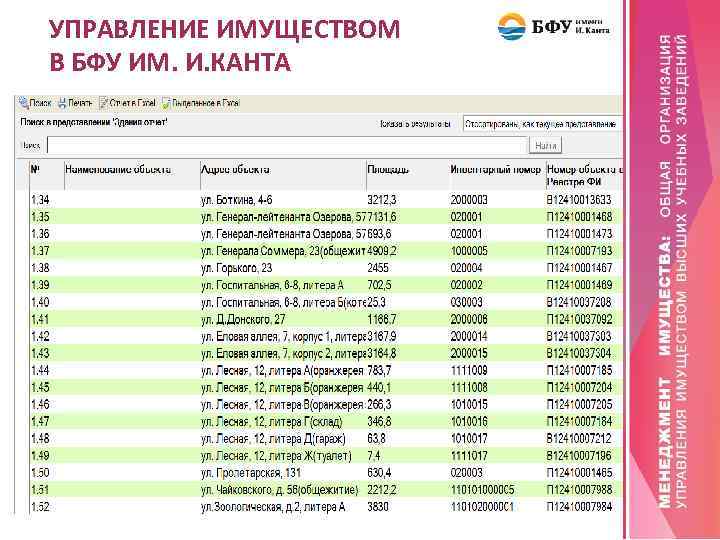This screenshot has height=540, width=720.
Task: Click area value 7,4
Action: pos(373,456)
